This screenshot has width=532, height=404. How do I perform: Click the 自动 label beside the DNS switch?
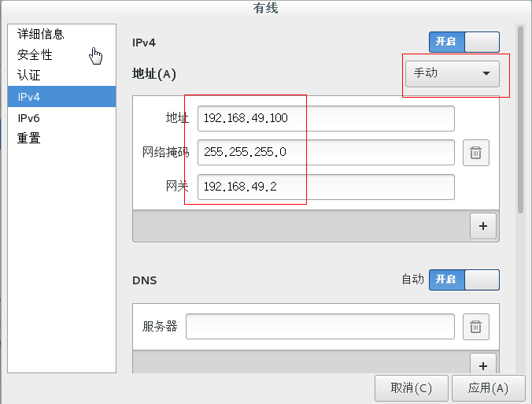coord(413,280)
